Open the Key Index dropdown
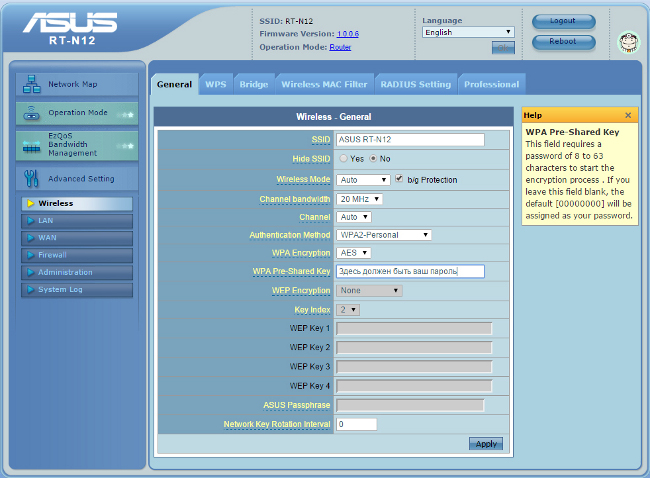650x478 pixels. pyautogui.click(x=348, y=310)
